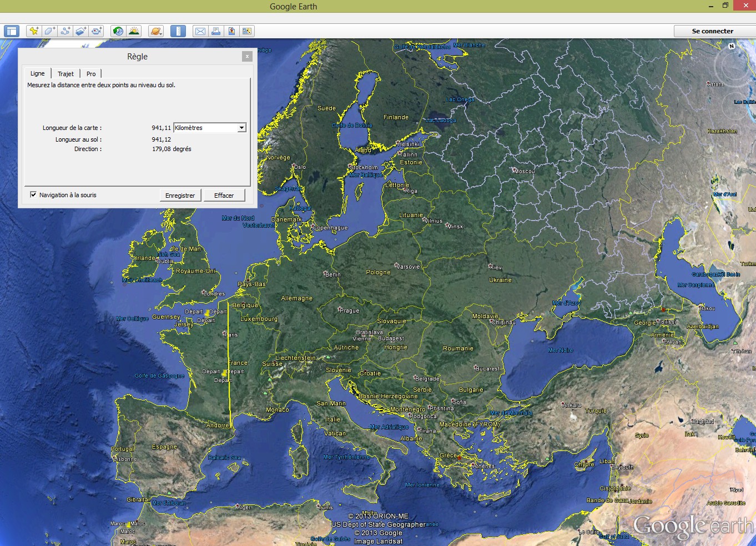
Task: Click the Stockholm city label
Action: [x=365, y=167]
